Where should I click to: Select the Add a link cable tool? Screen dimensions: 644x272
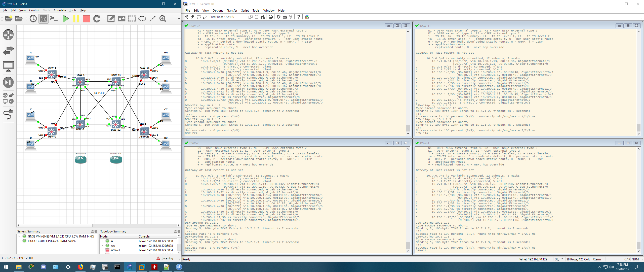(x=8, y=115)
